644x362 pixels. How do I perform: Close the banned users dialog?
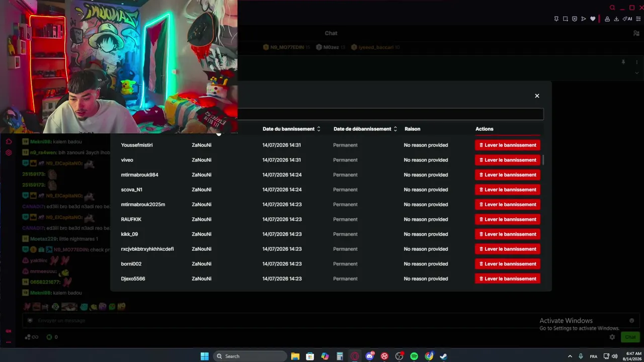[537, 96]
